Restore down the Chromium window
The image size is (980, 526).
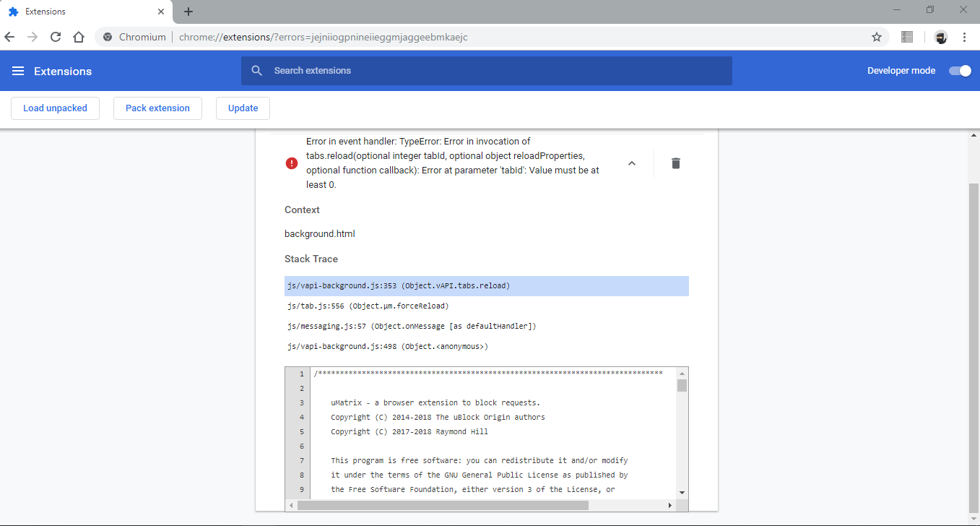(x=930, y=9)
